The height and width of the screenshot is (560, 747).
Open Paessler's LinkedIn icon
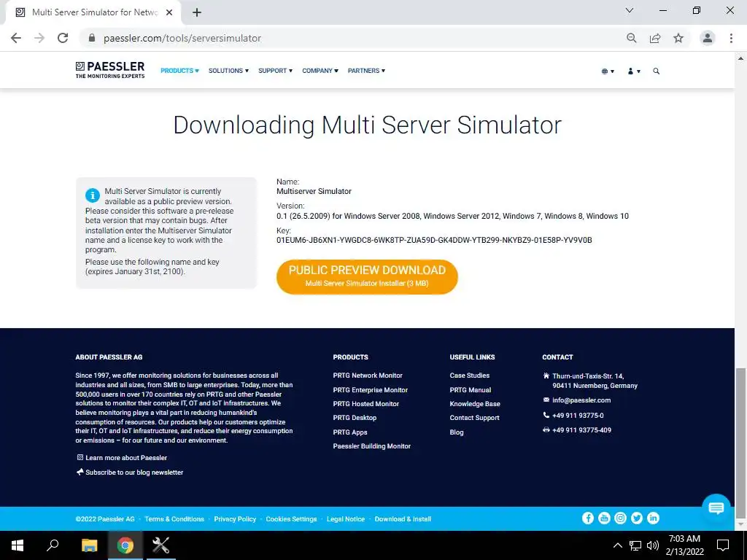tap(653, 518)
